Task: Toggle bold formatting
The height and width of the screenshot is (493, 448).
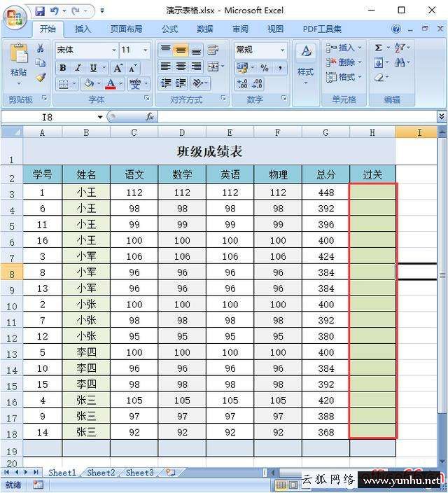Action: click(x=63, y=68)
